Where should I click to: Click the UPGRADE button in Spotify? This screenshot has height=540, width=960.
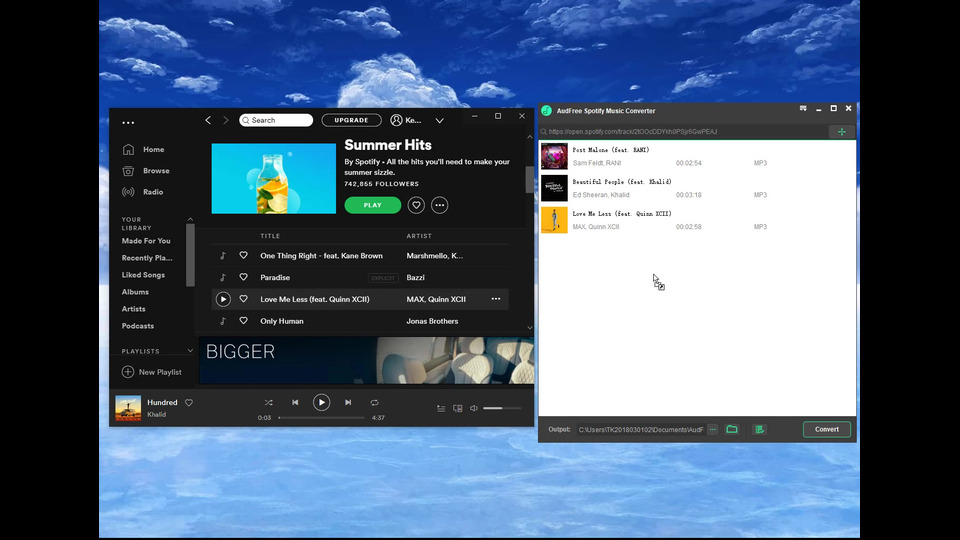coord(351,120)
